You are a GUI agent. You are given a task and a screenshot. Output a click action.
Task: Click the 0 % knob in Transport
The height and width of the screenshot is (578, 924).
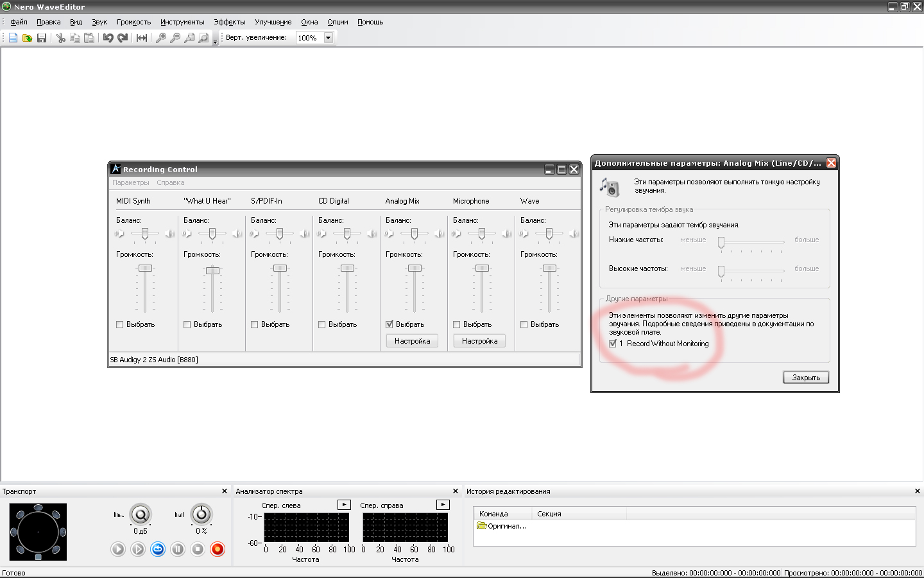(201, 514)
